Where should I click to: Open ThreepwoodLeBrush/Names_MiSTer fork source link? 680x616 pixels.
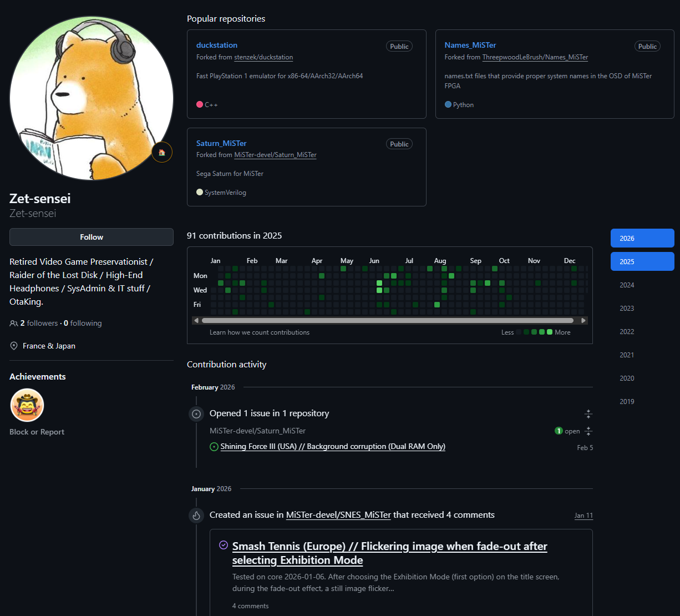535,57
